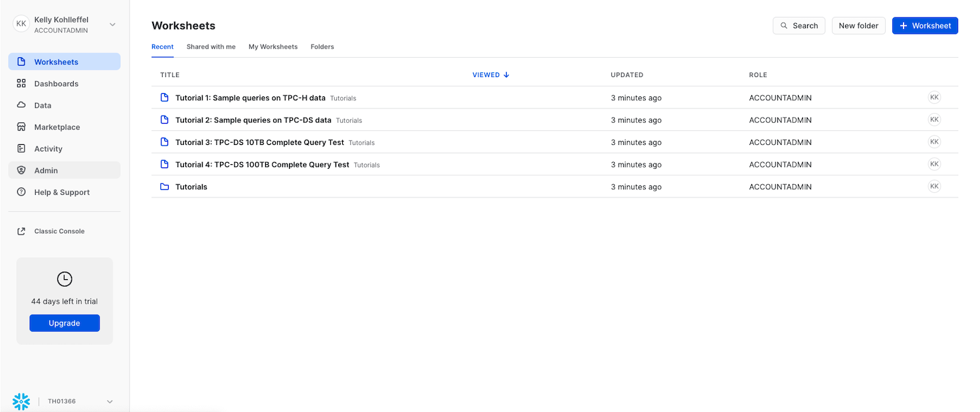
Task: Open the Activity section in the sidebar
Action: (21, 148)
